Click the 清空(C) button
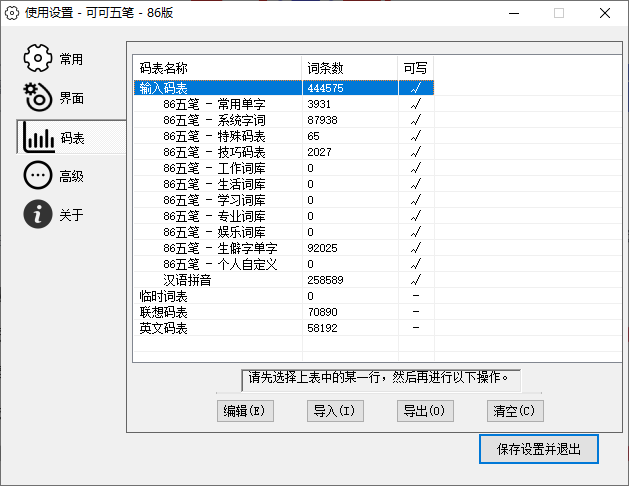The height and width of the screenshot is (486, 629). click(x=515, y=411)
